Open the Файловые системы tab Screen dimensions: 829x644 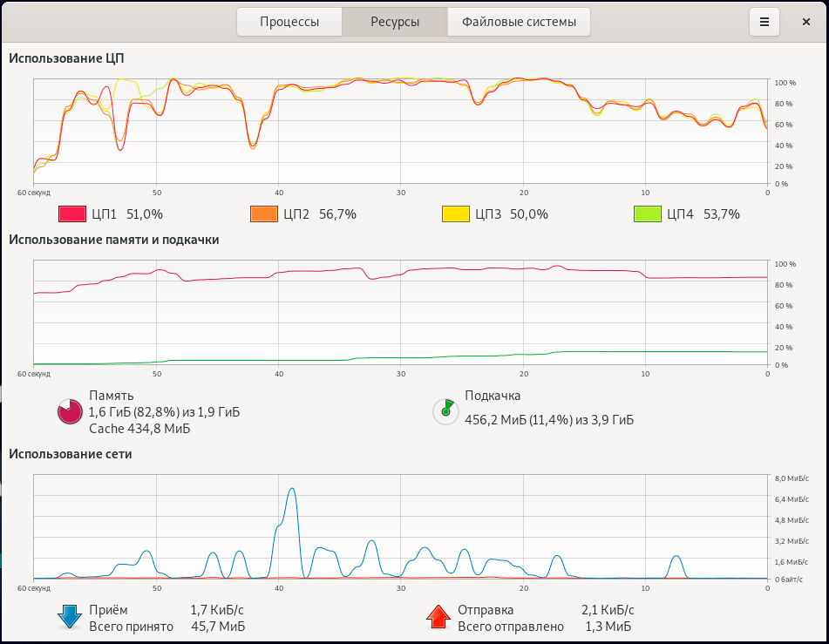519,22
